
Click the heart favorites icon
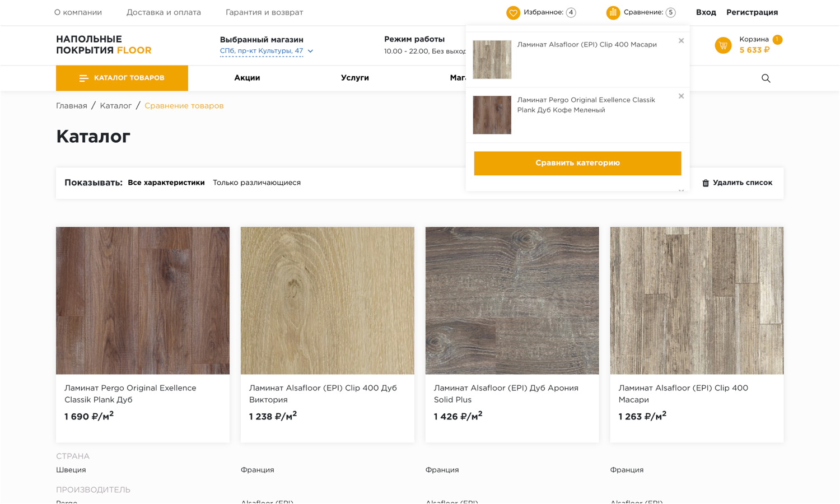513,12
